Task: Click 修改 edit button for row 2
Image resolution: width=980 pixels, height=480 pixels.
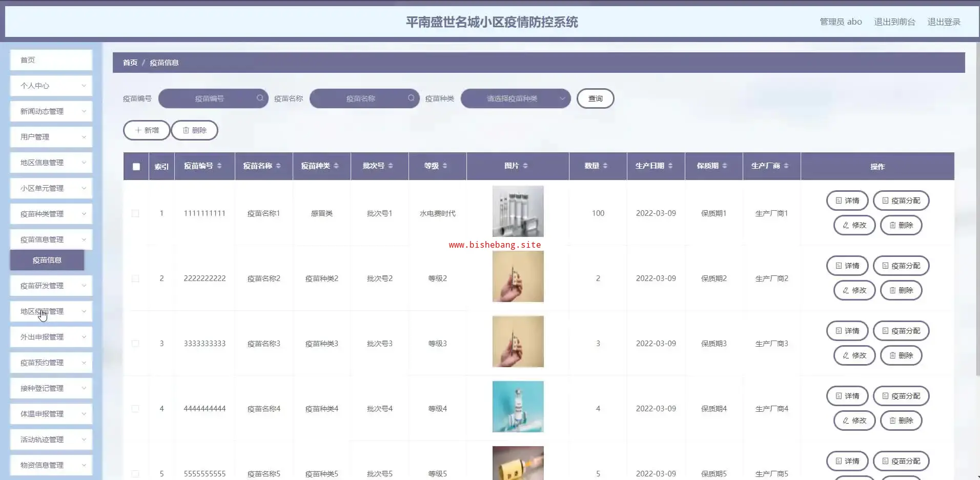Action: coord(854,290)
